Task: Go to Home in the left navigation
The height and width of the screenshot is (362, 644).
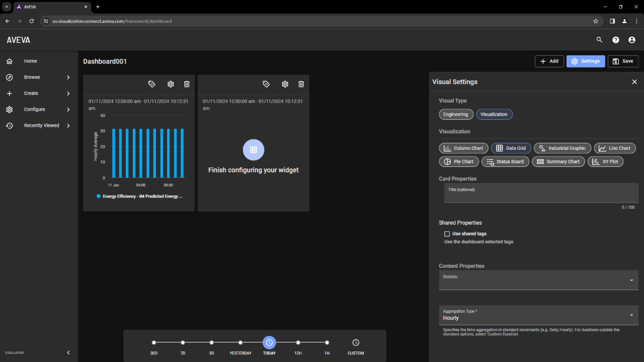Action: point(30,61)
